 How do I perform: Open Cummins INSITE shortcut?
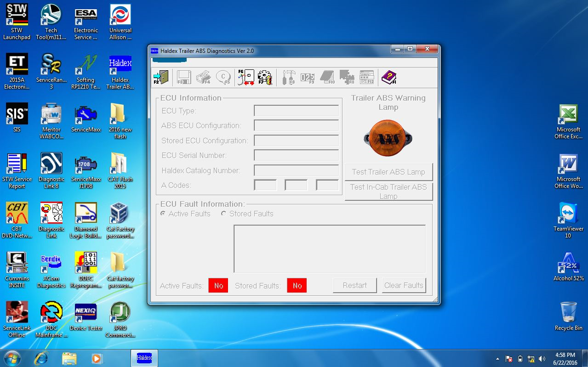[x=17, y=270]
